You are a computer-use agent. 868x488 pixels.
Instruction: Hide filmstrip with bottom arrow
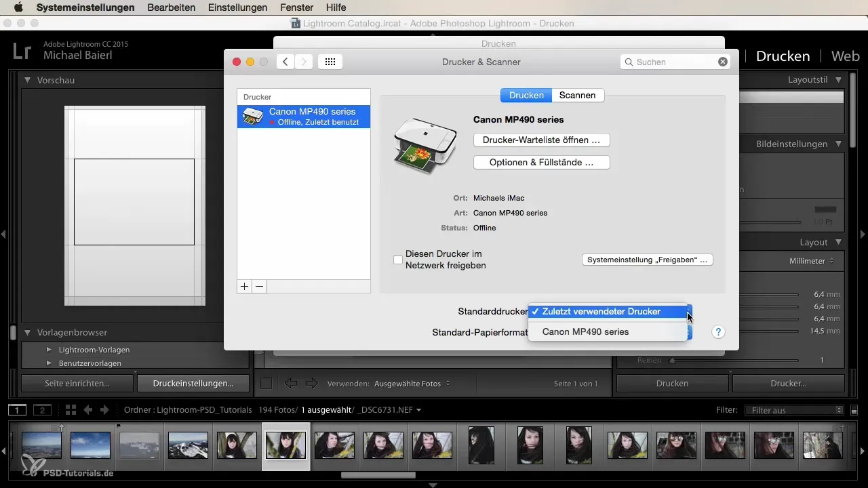coord(433,485)
